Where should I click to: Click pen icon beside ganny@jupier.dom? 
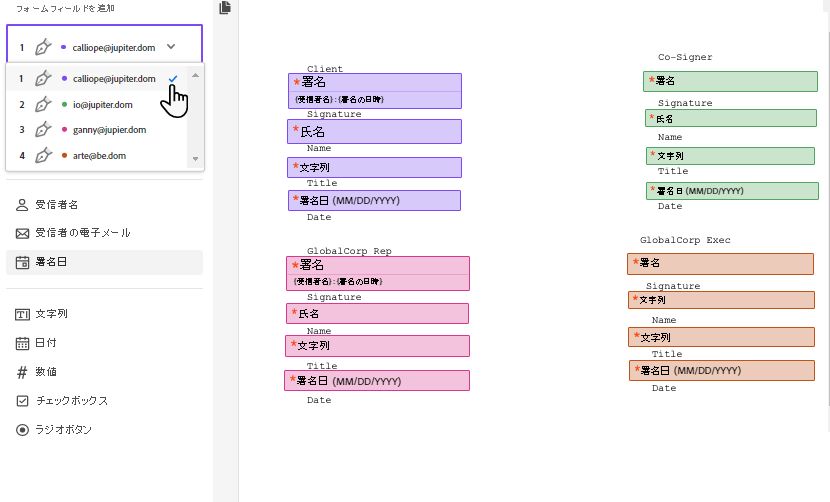pyautogui.click(x=43, y=130)
